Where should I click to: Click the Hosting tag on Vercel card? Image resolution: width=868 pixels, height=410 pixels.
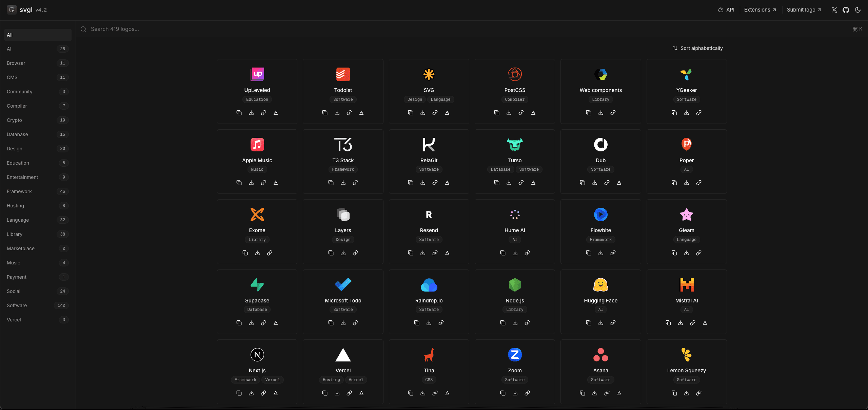[x=331, y=380]
